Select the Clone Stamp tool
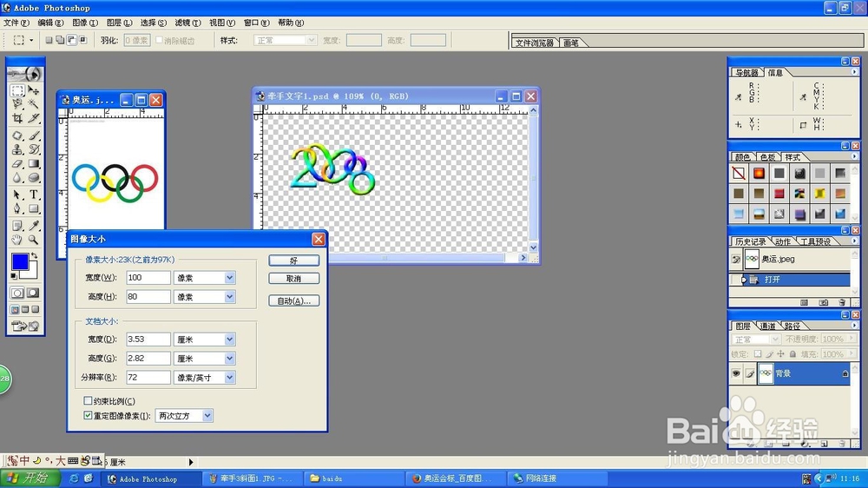The height and width of the screenshot is (488, 868). click(17, 149)
